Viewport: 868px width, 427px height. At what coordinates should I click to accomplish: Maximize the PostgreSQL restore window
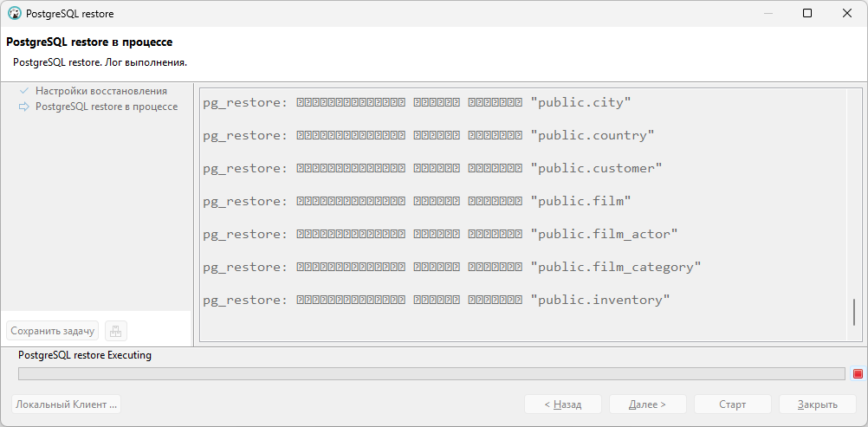(807, 13)
